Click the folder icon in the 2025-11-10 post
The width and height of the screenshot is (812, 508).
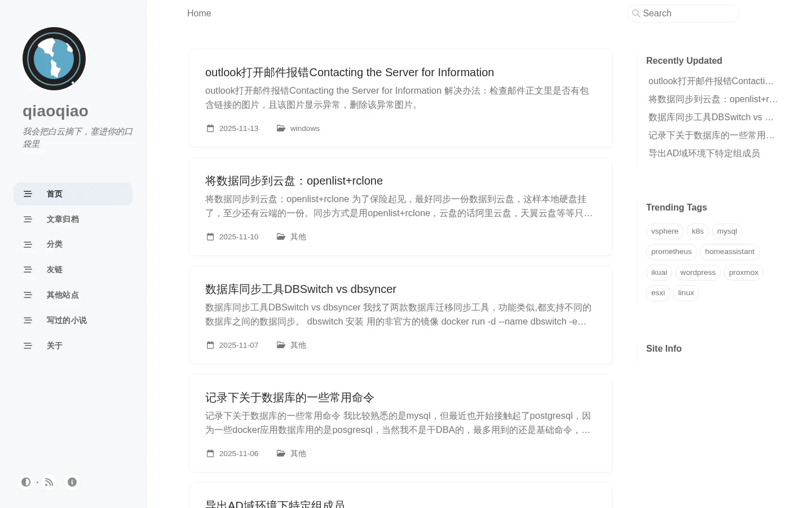(281, 237)
